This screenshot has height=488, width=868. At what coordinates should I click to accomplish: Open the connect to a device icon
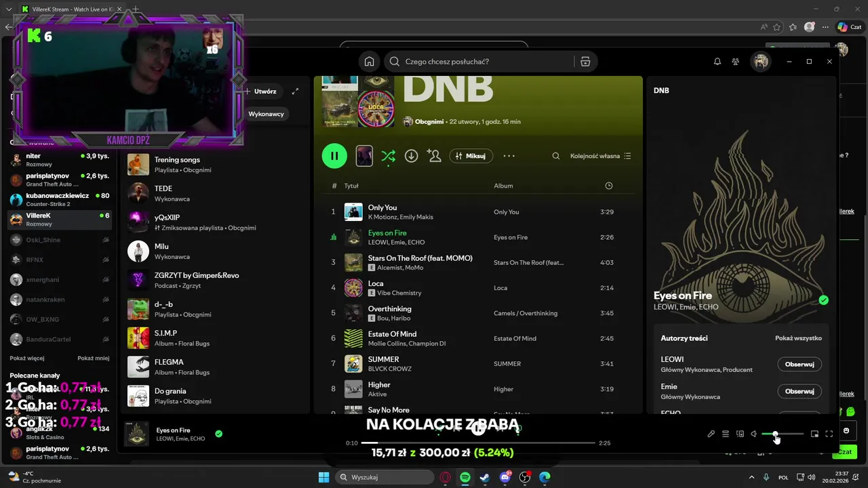740,434
